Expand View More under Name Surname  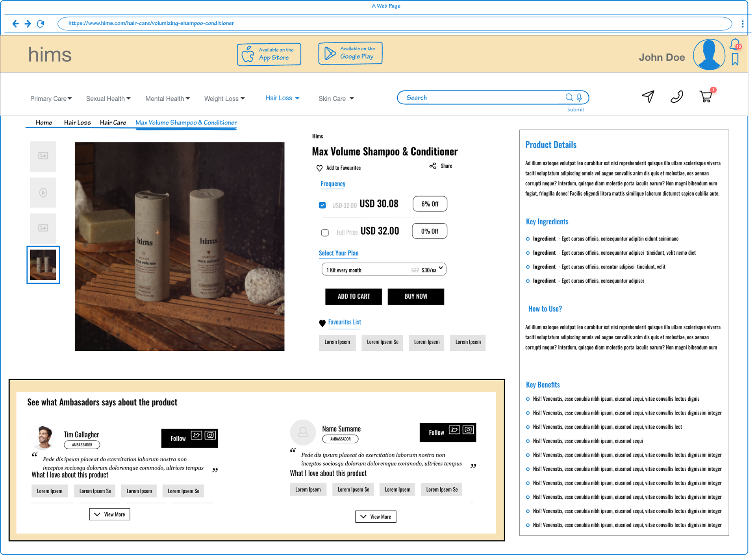pyautogui.click(x=376, y=517)
